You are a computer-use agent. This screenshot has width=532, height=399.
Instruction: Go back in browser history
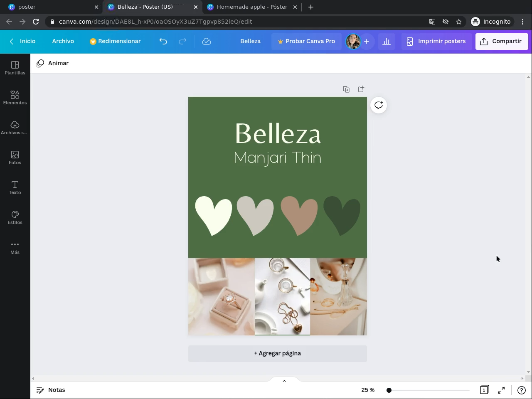coord(9,22)
